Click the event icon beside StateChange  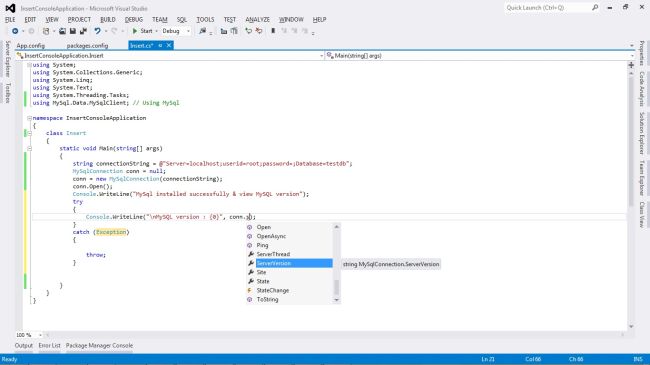point(250,290)
